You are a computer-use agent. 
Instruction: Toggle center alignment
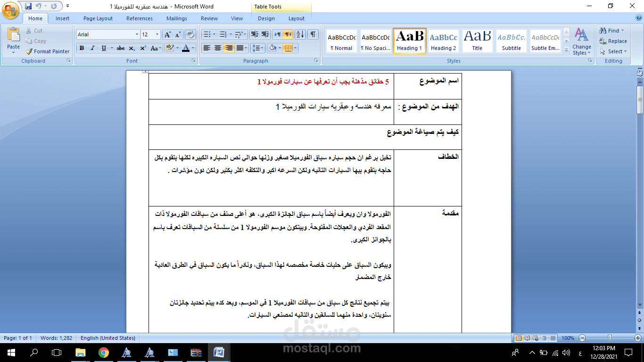tap(217, 48)
